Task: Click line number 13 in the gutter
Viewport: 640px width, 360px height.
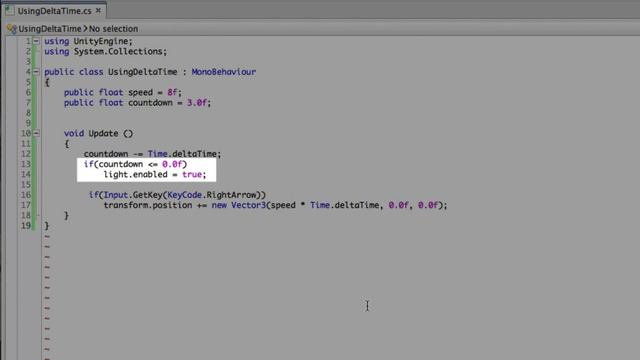Action: click(x=26, y=164)
